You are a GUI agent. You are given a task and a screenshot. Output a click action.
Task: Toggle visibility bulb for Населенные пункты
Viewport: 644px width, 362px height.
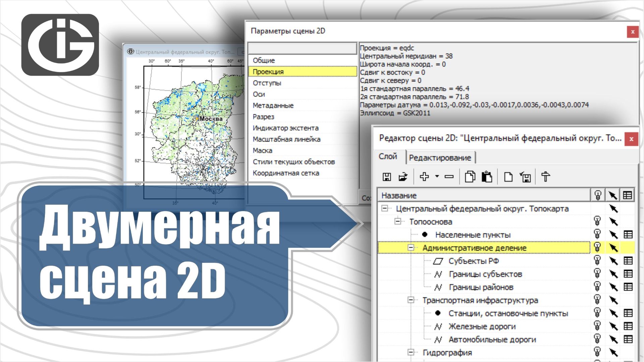tap(597, 234)
